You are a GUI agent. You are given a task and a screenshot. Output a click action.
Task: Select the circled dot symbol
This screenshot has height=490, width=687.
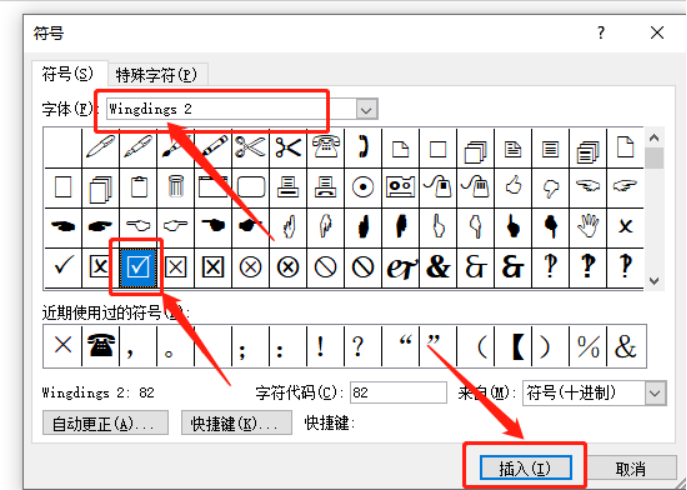pyautogui.click(x=363, y=188)
